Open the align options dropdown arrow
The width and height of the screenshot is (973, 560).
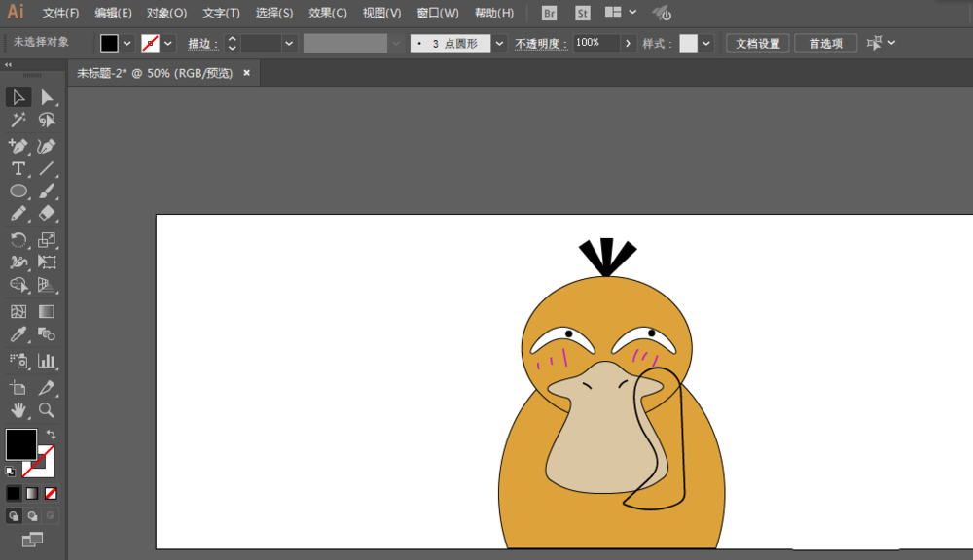tap(891, 43)
